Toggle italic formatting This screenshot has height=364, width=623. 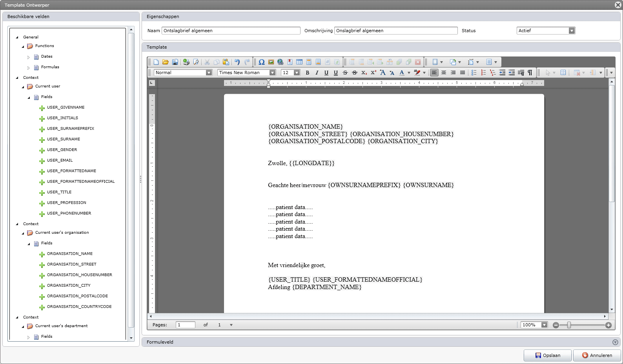317,73
